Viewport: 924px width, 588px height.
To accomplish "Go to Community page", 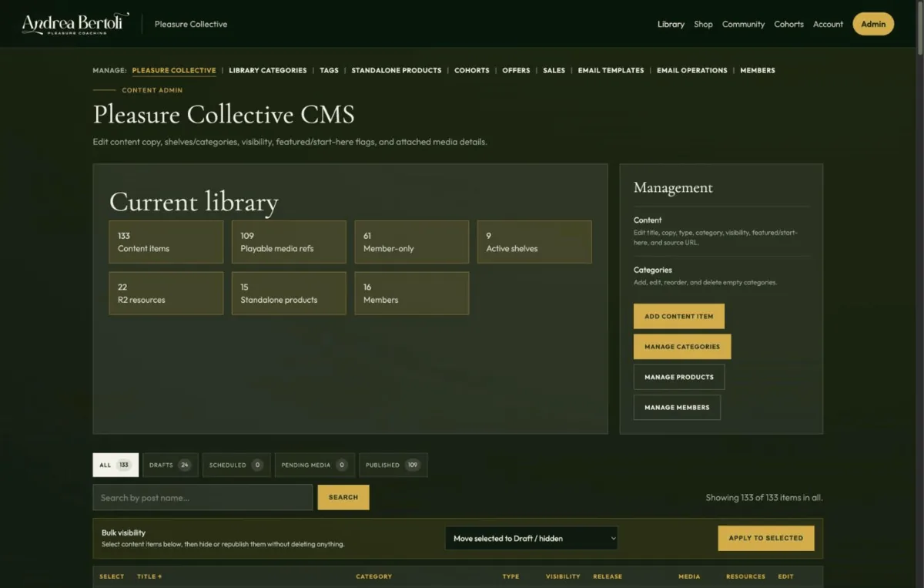I will 743,24.
